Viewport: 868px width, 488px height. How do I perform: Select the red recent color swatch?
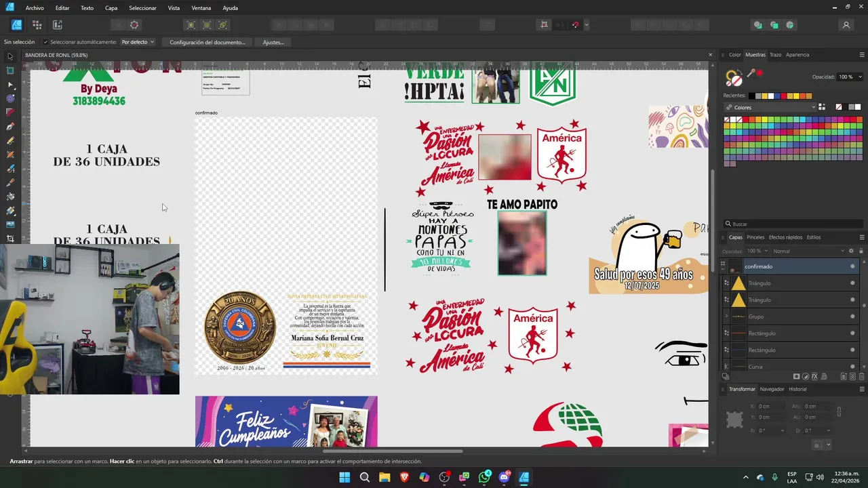(783, 96)
